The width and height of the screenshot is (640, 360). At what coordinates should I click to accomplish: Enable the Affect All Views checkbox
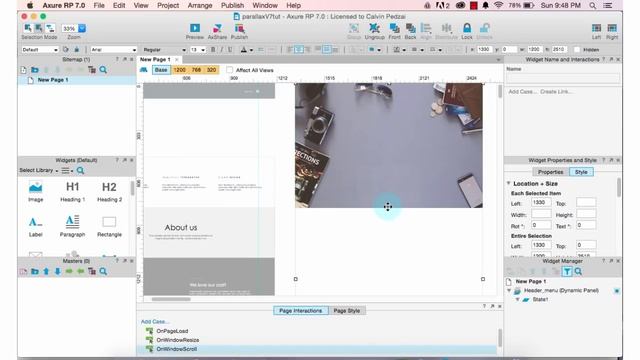(x=229, y=70)
